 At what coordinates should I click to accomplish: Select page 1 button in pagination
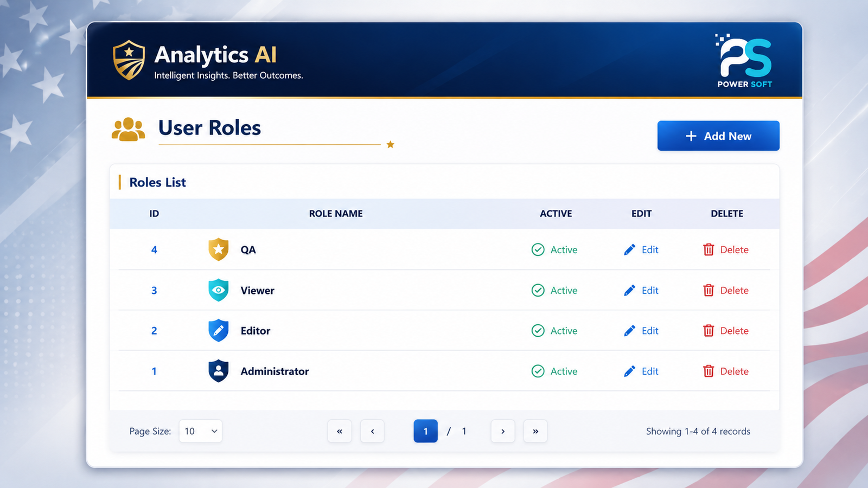pyautogui.click(x=426, y=431)
